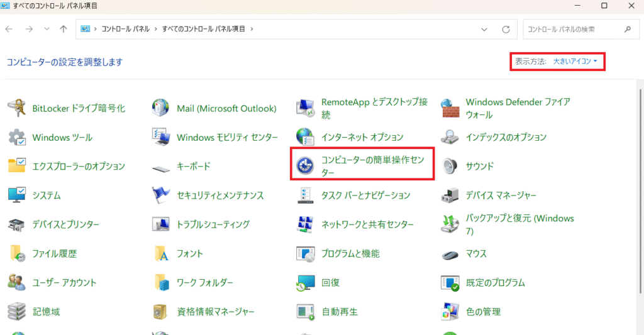Viewport: 644px width, 335px height.
Task: Click the Mail (Microsoft Outlook) icon
Action: (160, 108)
